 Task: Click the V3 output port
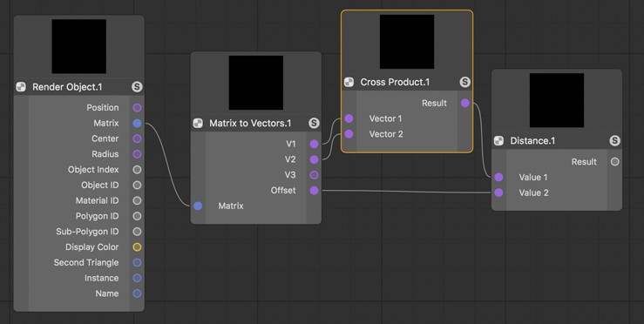[x=315, y=175]
